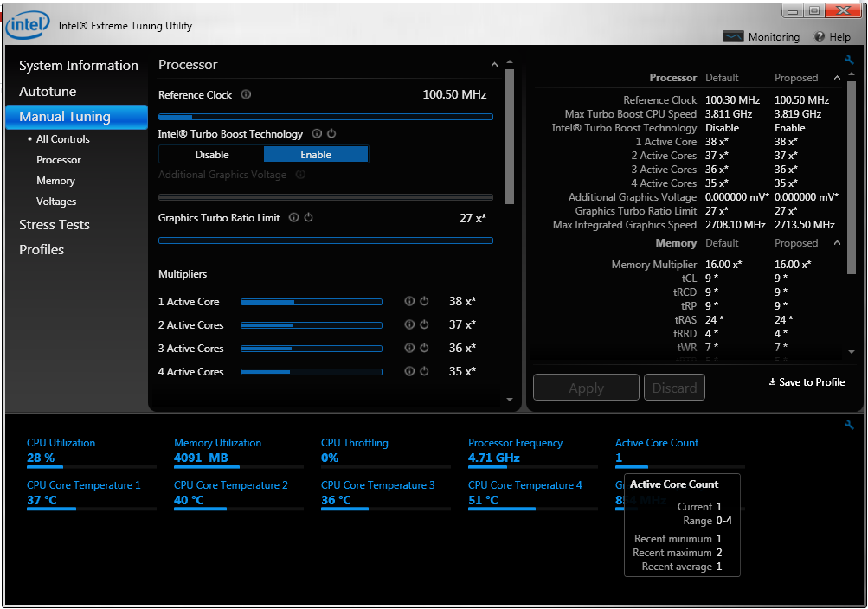Click the Memory Utilization monitor
The height and width of the screenshot is (609, 868).
239,452
